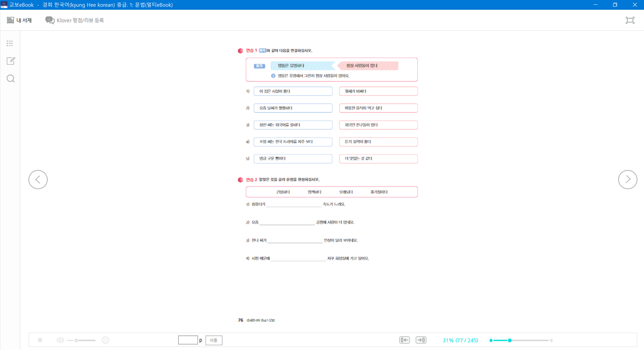Jump to the last page icon
Image resolution: width=644 pixels, height=350 pixels.
click(421, 340)
